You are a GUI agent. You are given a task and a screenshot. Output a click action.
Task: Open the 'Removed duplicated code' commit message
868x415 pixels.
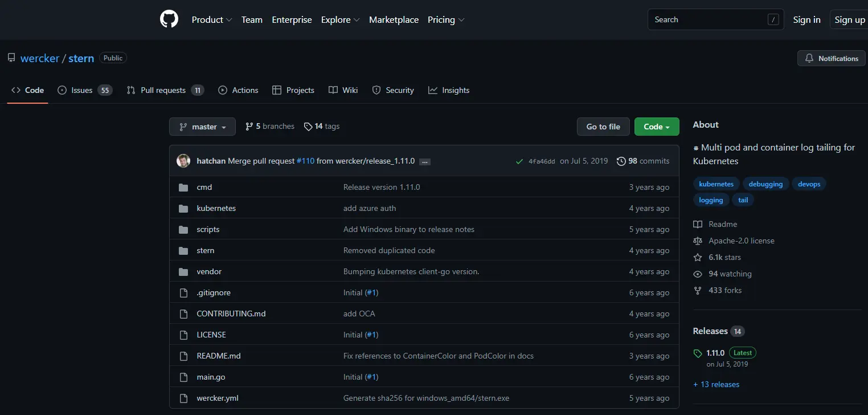[389, 250]
